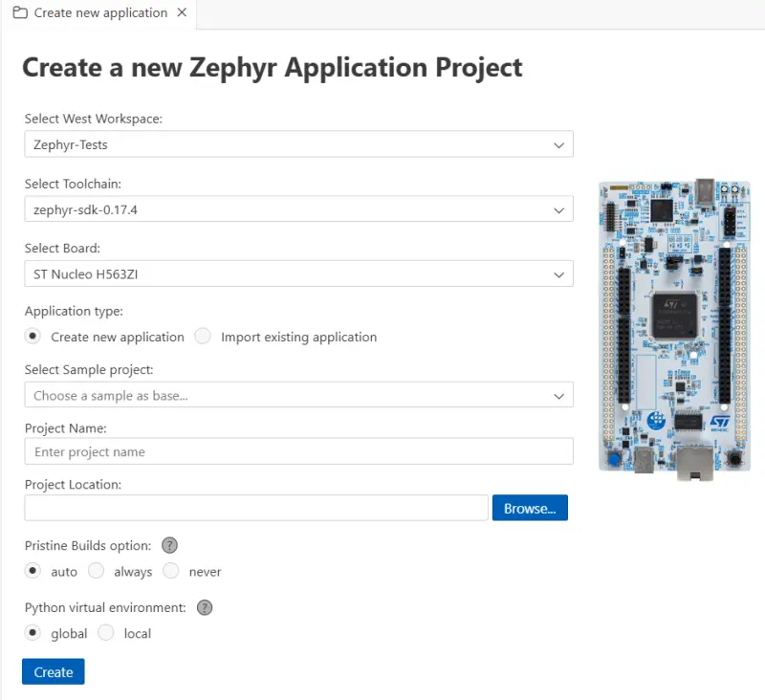Set Pristine Builds to always

point(97,571)
